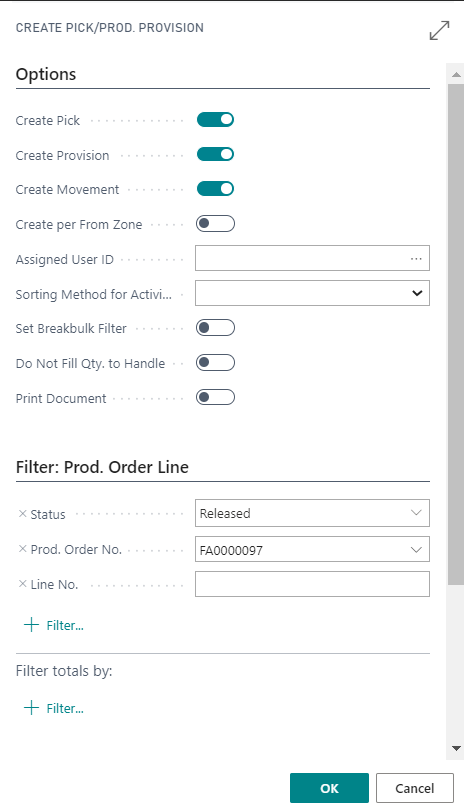464x811 pixels.
Task: Remove the Prod. Order No. filter X icon
Action: 22,549
